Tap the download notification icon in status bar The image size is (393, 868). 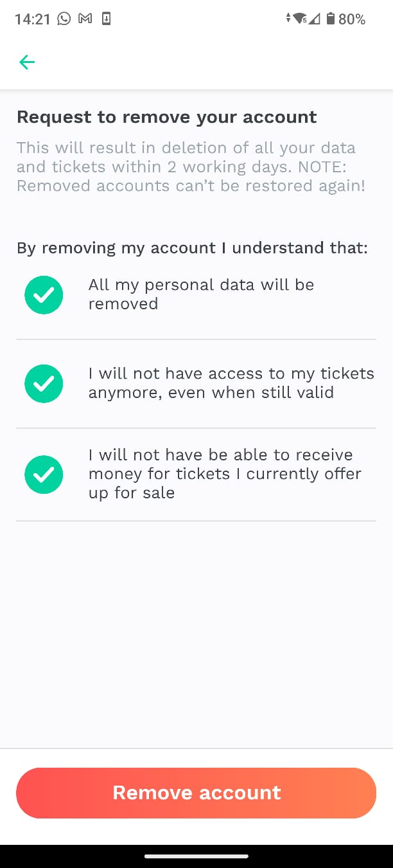pos(107,19)
